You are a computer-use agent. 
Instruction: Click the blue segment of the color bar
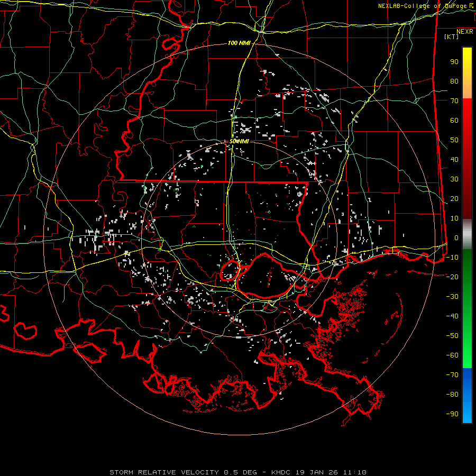tap(467, 395)
